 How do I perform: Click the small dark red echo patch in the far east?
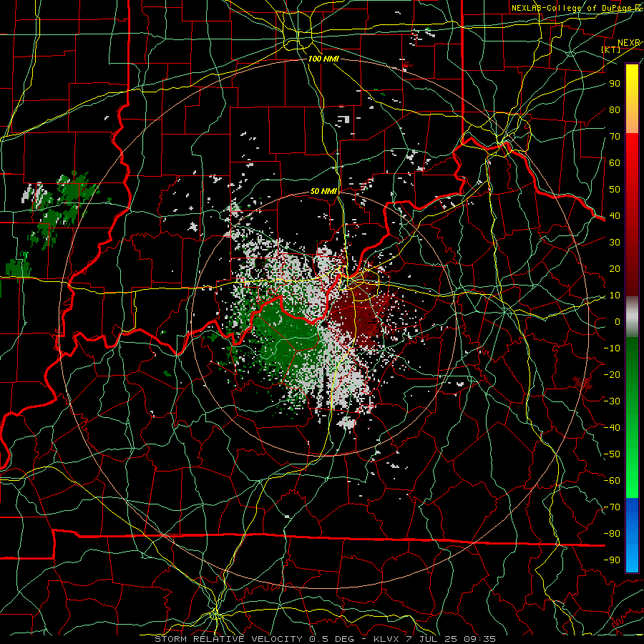tap(582, 383)
